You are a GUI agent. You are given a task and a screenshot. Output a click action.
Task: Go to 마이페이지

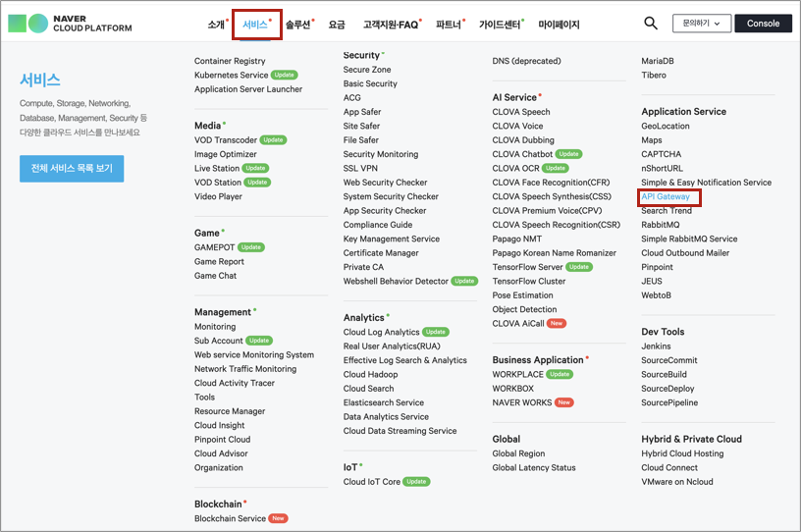pyautogui.click(x=559, y=25)
